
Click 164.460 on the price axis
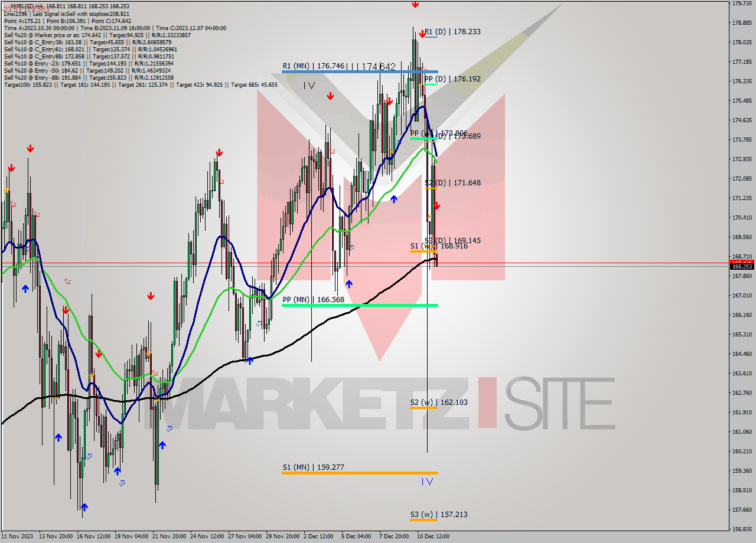point(742,354)
